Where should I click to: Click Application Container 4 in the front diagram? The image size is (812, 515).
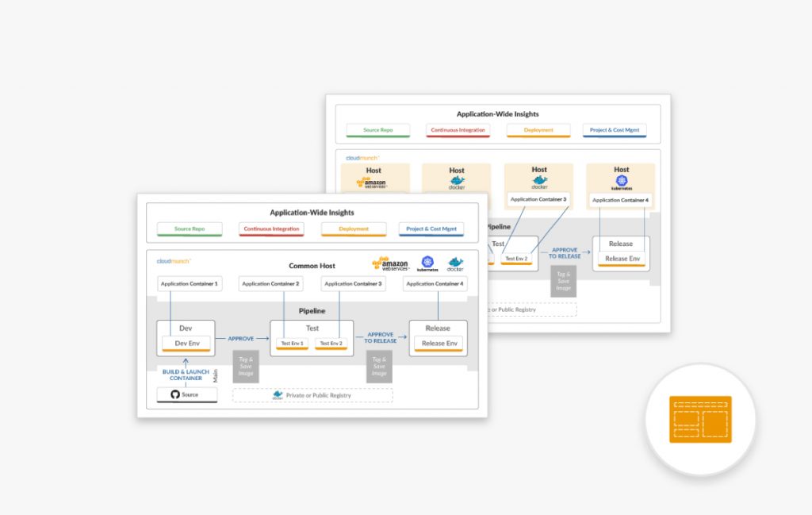click(x=435, y=284)
